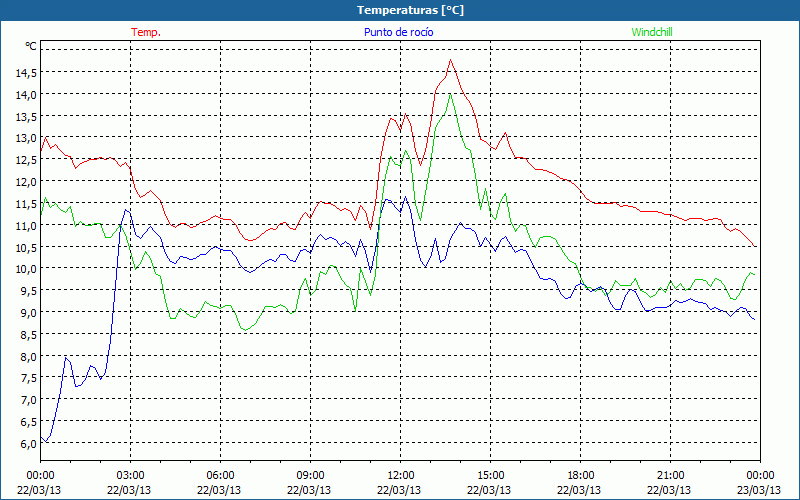Image resolution: width=800 pixels, height=500 pixels.
Task: Click the 8,5 y-axis value
Action: click(28, 335)
